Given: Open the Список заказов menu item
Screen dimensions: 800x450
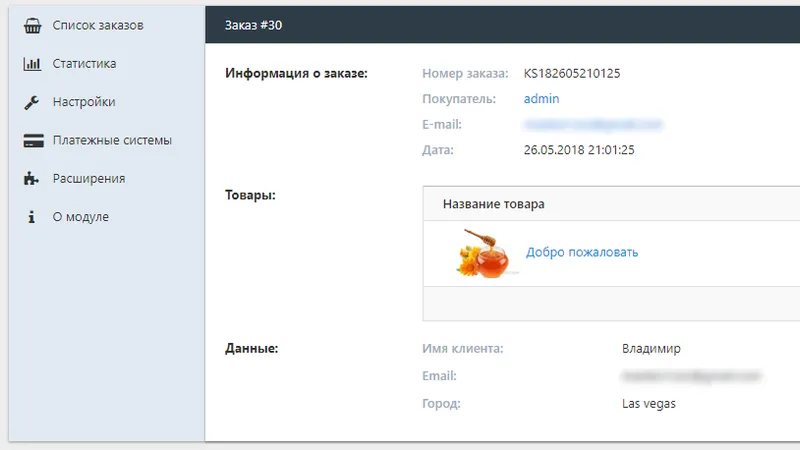Looking at the screenshot, I should coord(98,25).
